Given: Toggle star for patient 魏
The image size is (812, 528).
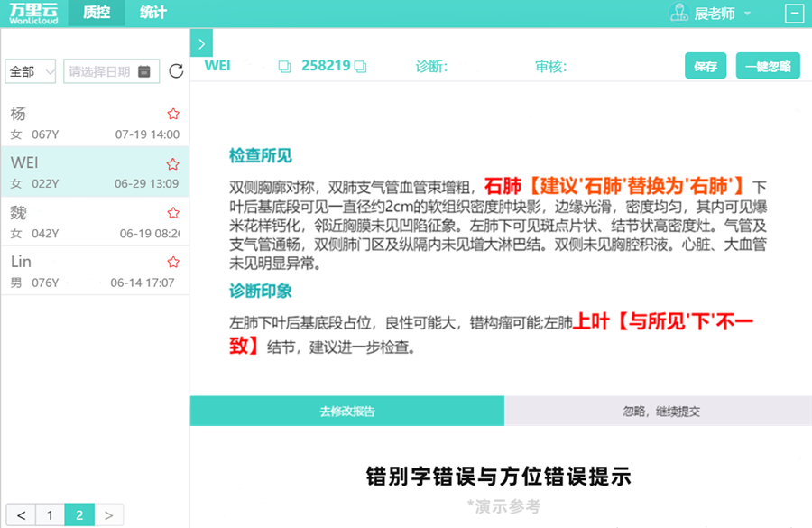Looking at the screenshot, I should tap(173, 214).
